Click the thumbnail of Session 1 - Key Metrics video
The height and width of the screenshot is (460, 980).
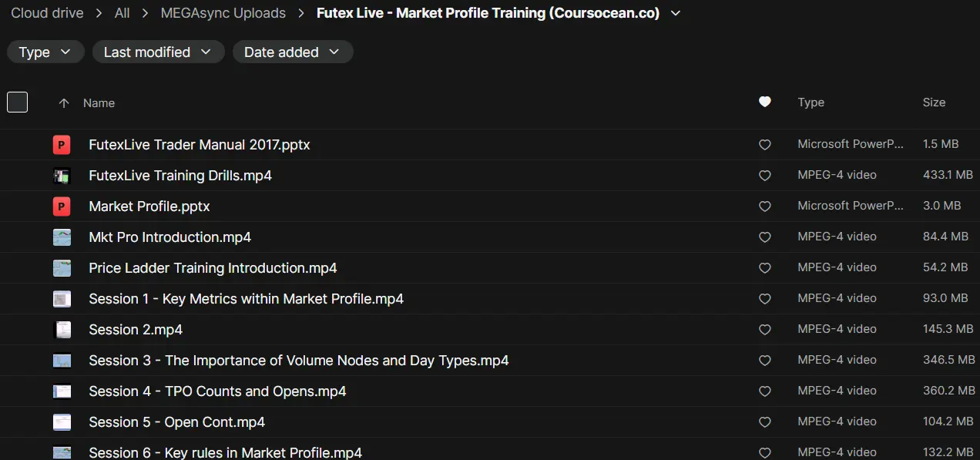[x=62, y=299]
